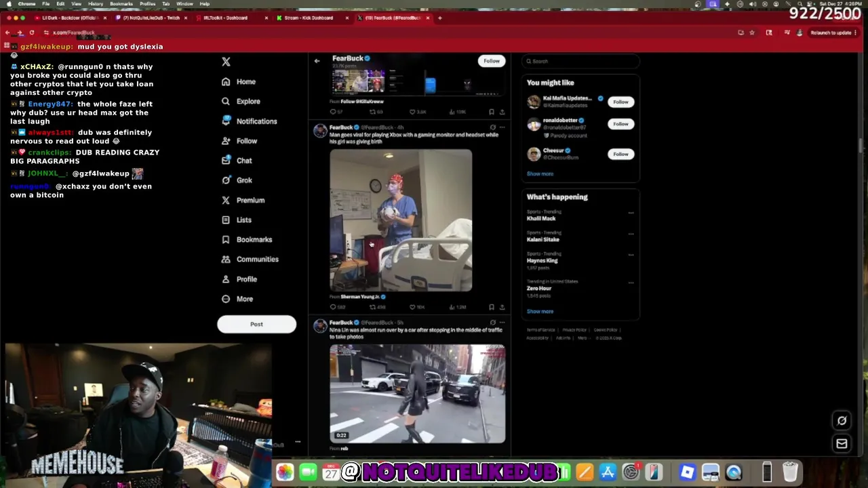Open App Store from the Dock

608,472
